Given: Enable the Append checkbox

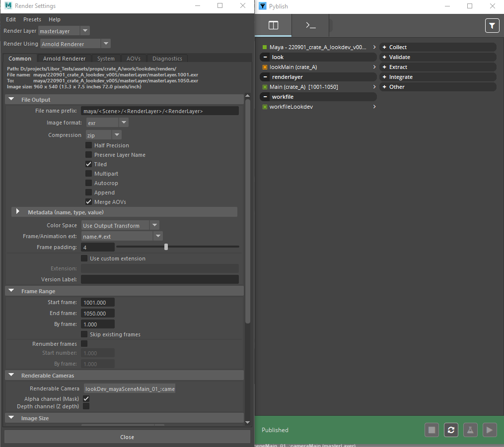Looking at the screenshot, I should click(x=88, y=192).
